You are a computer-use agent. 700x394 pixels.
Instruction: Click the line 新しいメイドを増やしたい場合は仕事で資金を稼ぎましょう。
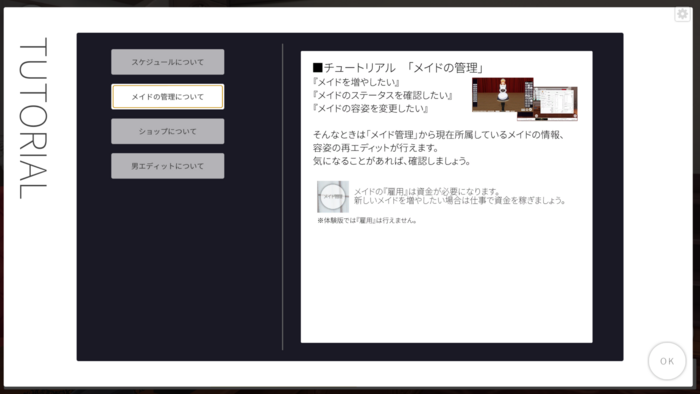pos(460,200)
